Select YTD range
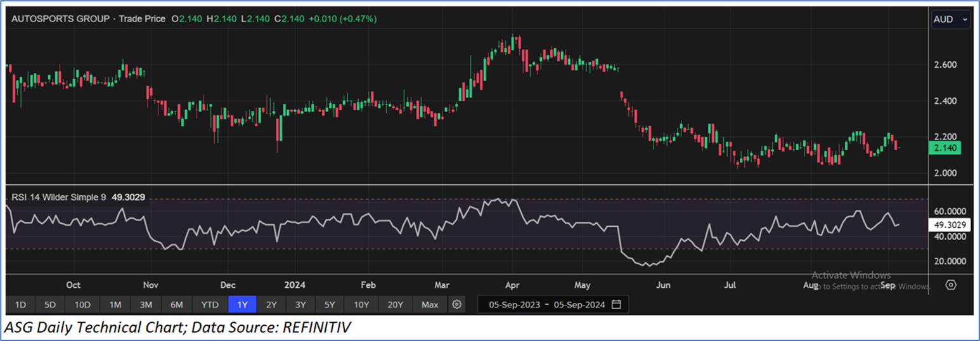This screenshot has height=341, width=980. click(x=210, y=305)
